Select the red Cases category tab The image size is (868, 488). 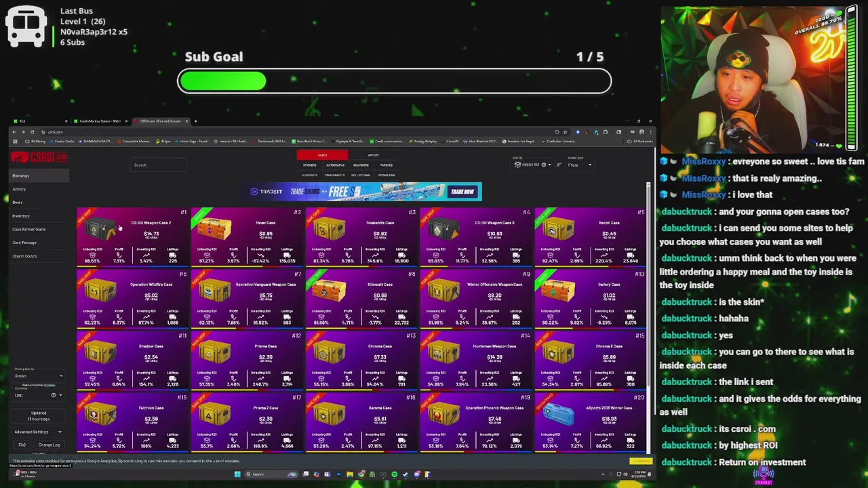coord(322,155)
